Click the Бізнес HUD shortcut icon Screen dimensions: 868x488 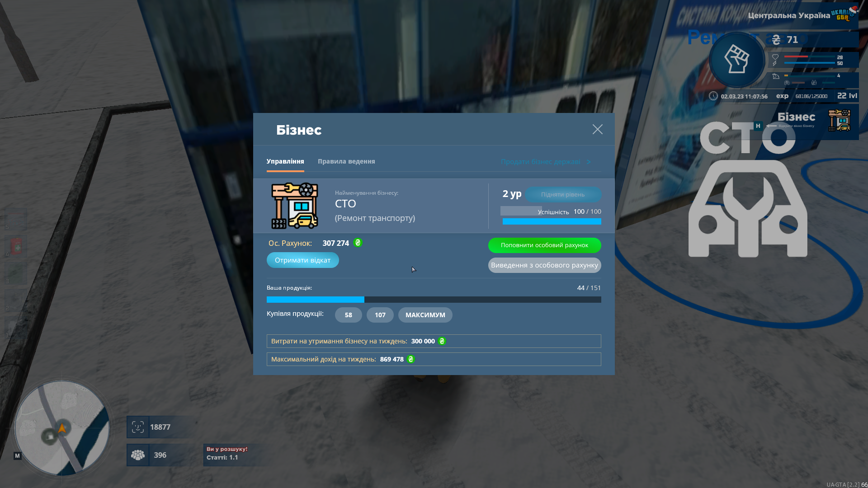839,120
